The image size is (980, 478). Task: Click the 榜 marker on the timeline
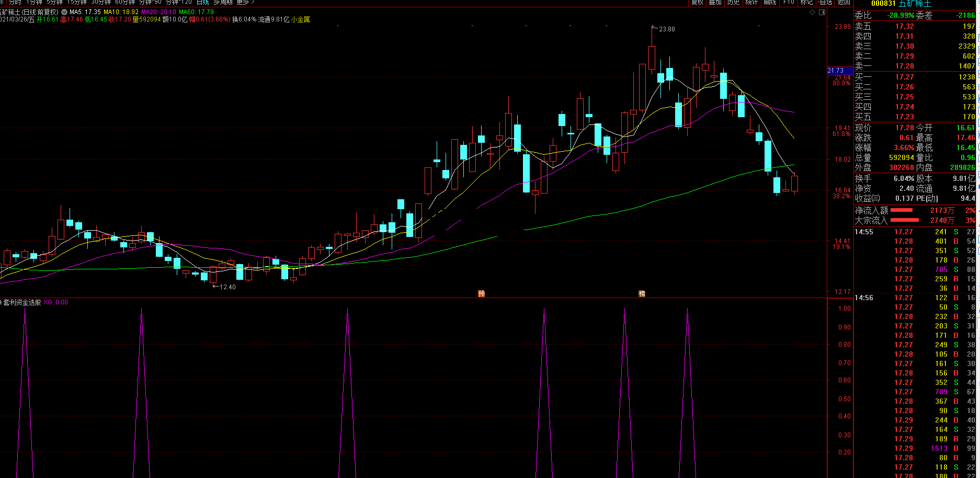642,293
